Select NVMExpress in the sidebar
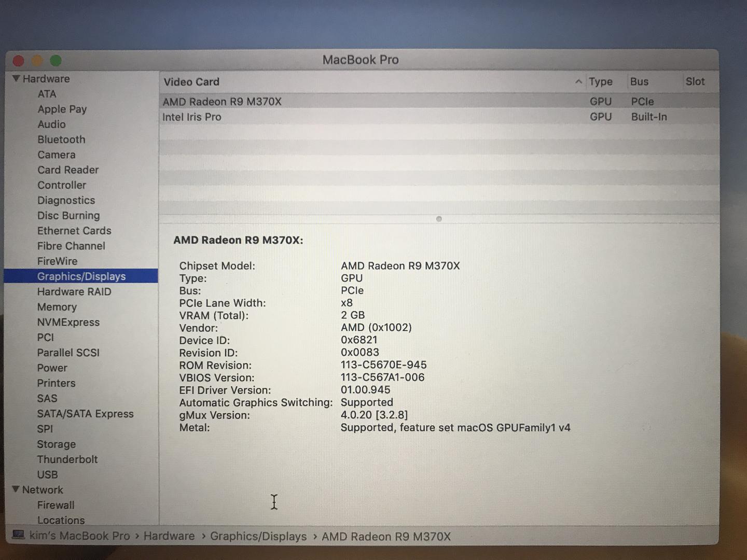Viewport: 747px width, 560px height. pos(68,322)
